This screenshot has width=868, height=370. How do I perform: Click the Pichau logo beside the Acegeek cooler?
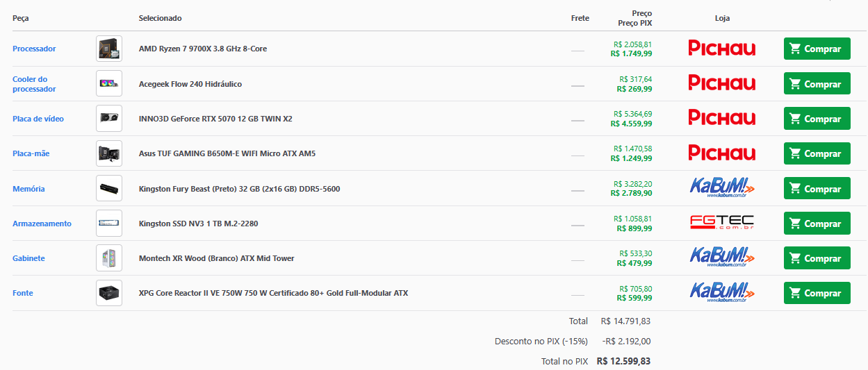tap(721, 83)
